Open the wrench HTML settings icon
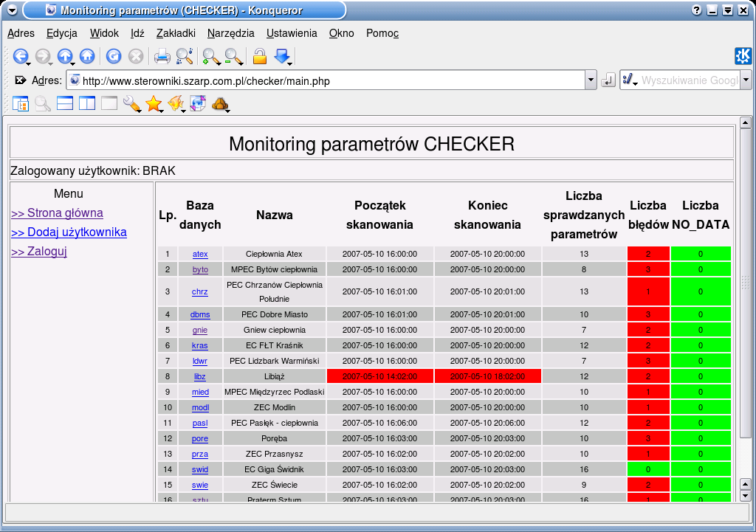The height and width of the screenshot is (532, 756). click(x=131, y=103)
